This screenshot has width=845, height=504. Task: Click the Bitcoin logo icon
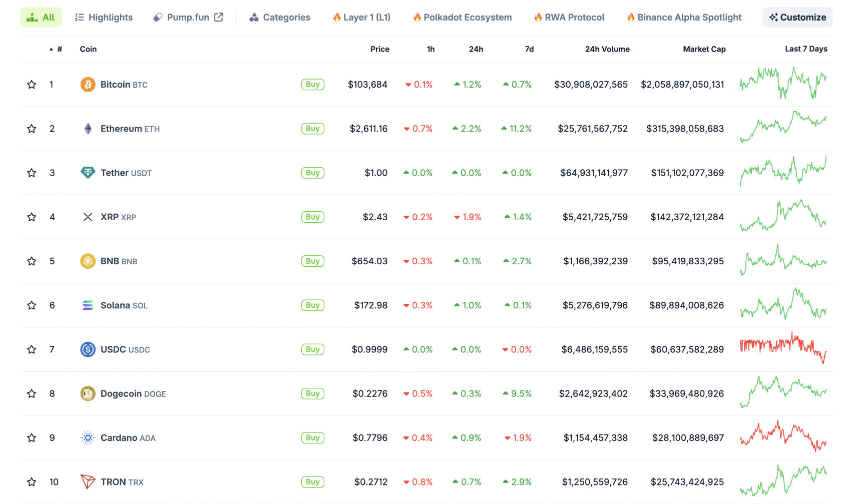pyautogui.click(x=88, y=85)
